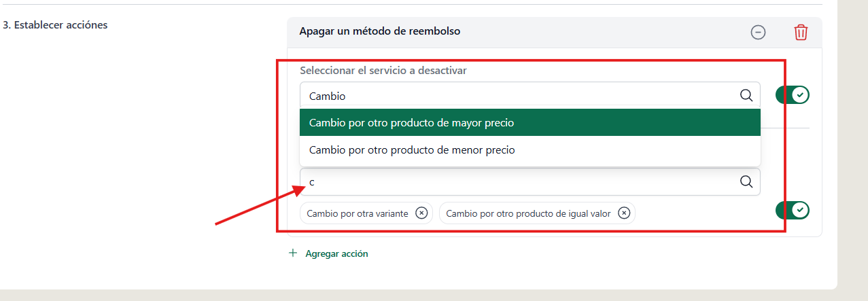This screenshot has height=301, width=868.
Task: Click the "Cambio por otro producto de igual valor" label
Action: (x=528, y=213)
